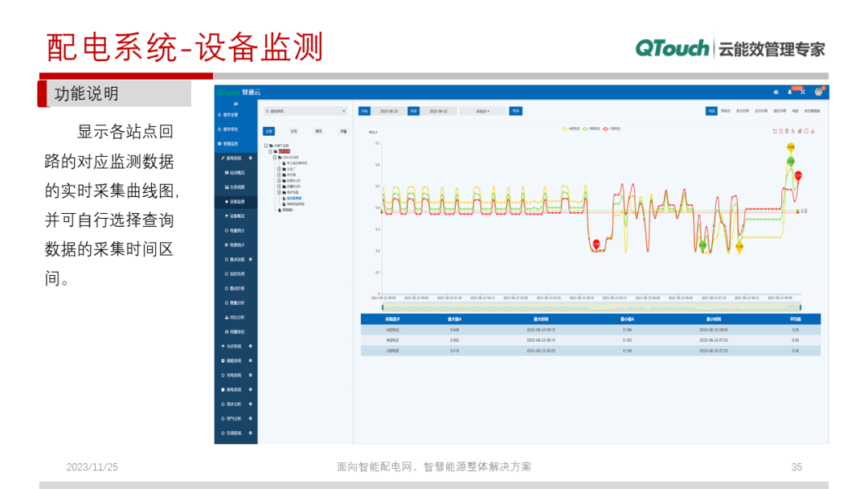Click the 0.582 max value cell
This screenshot has width=868, height=489.
tap(454, 340)
